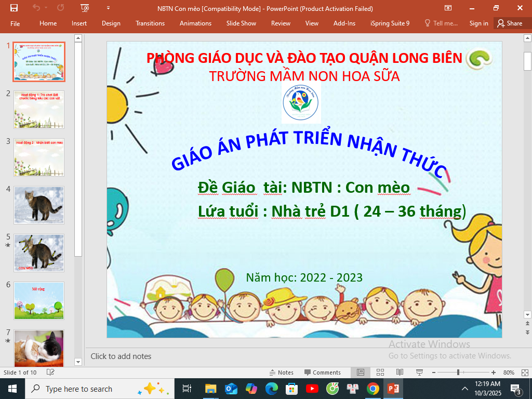Image resolution: width=532 pixels, height=399 pixels.
Task: Launch Slide Show view from the status bar
Action: click(x=419, y=373)
